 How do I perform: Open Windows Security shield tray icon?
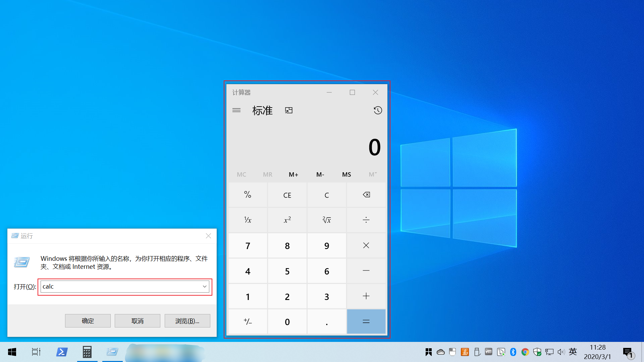(537, 352)
